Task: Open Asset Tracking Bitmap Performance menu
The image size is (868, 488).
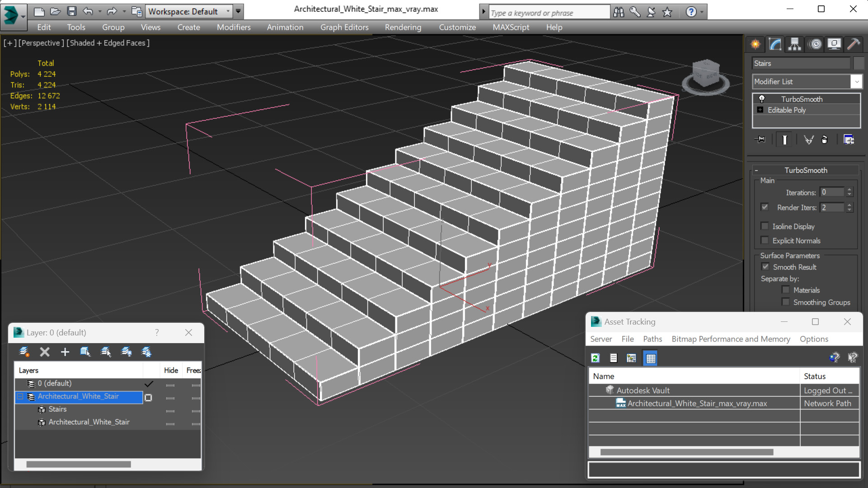Action: [x=730, y=339]
